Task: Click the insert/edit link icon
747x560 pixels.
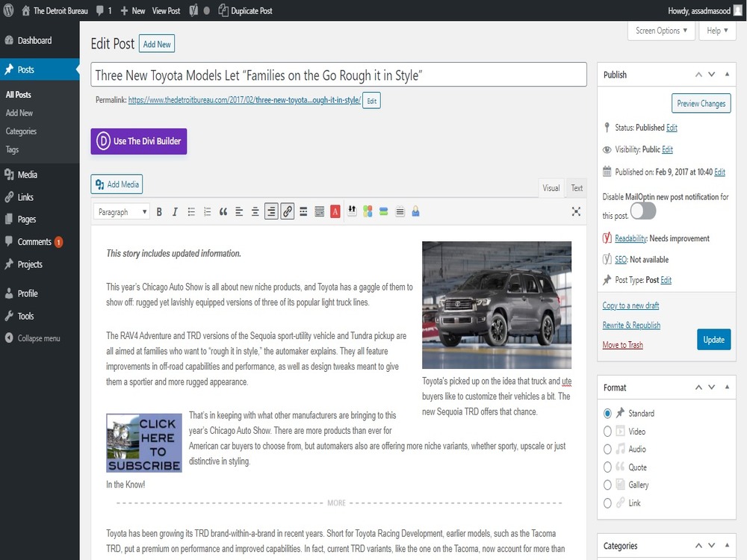Action: [288, 212]
